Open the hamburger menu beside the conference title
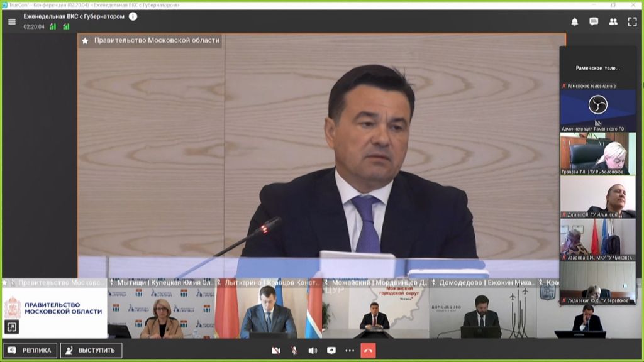Viewport: 644px width, 362px height. 11,22
